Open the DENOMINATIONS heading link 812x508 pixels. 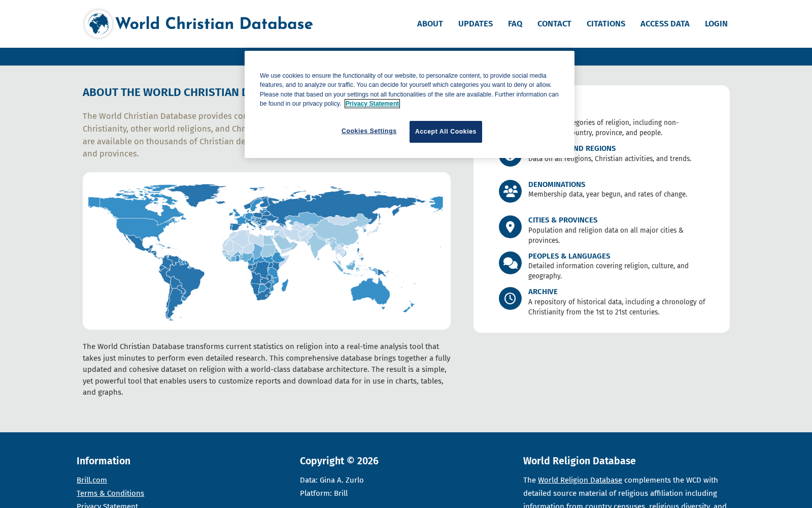pyautogui.click(x=557, y=184)
